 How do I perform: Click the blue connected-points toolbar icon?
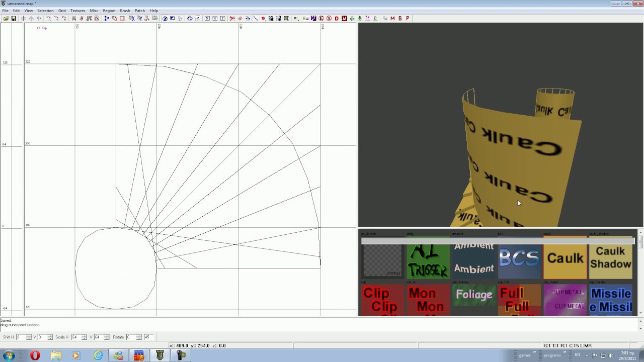coord(107,19)
